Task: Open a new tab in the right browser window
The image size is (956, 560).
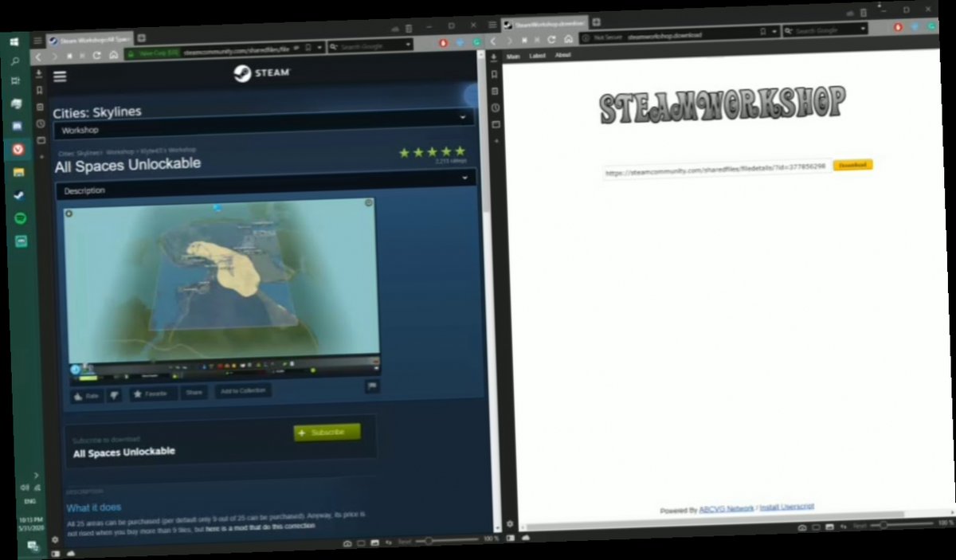Action: (x=596, y=22)
